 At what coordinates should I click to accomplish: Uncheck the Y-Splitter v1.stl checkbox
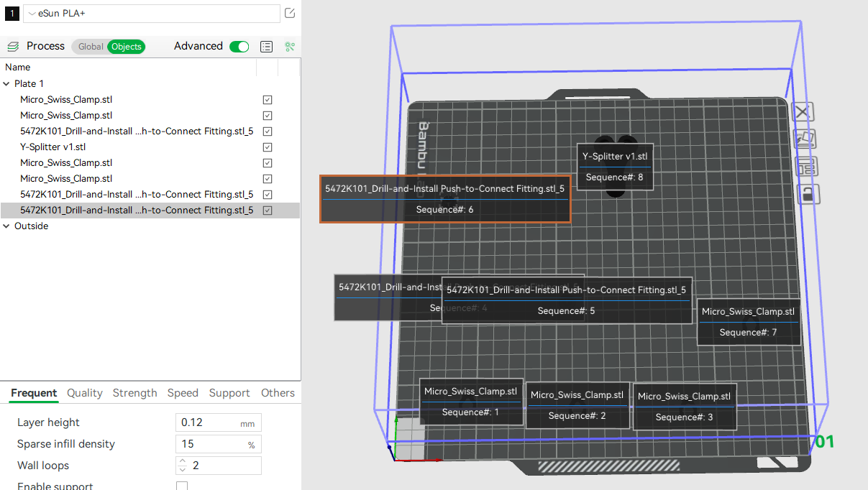[x=267, y=147]
